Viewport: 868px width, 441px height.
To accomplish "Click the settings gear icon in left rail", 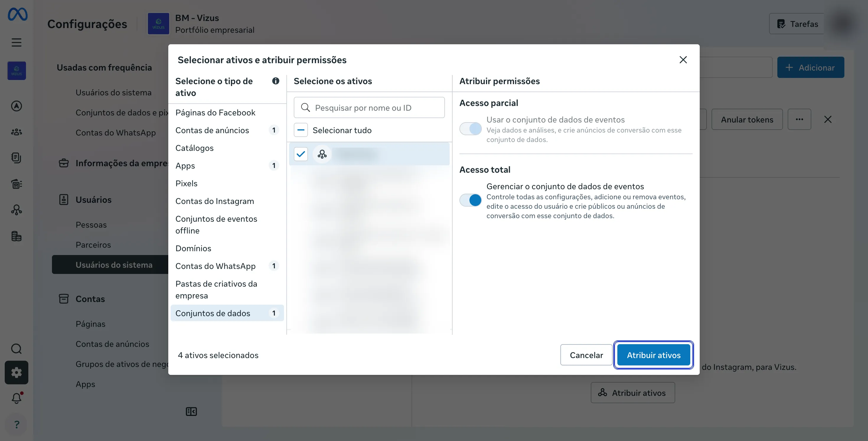I will [x=17, y=373].
